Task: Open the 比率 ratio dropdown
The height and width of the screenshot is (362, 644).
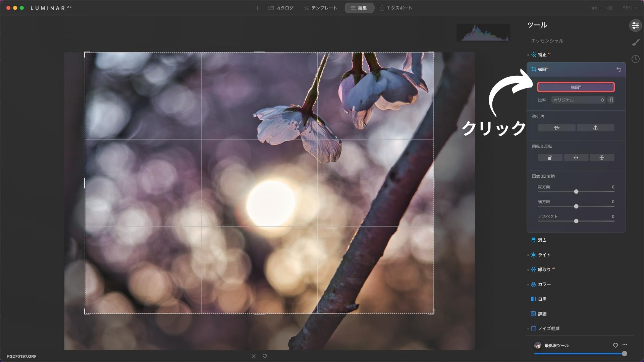Action: pos(578,100)
